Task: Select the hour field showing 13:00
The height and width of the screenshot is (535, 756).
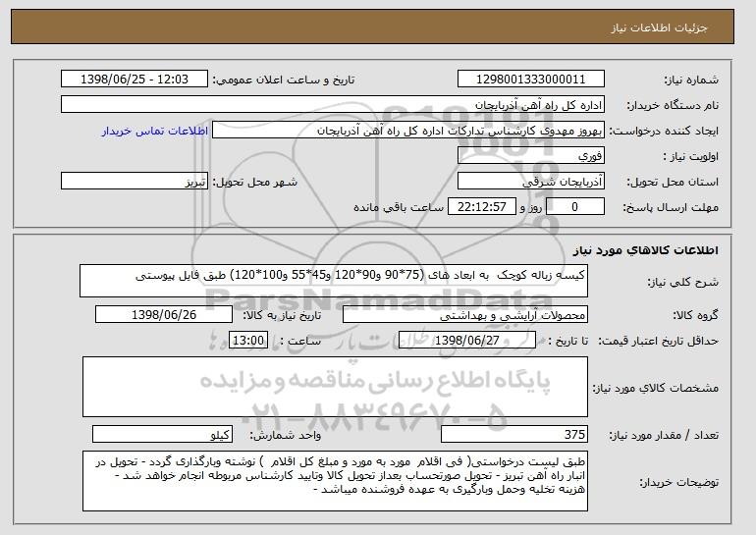Action: (x=247, y=341)
